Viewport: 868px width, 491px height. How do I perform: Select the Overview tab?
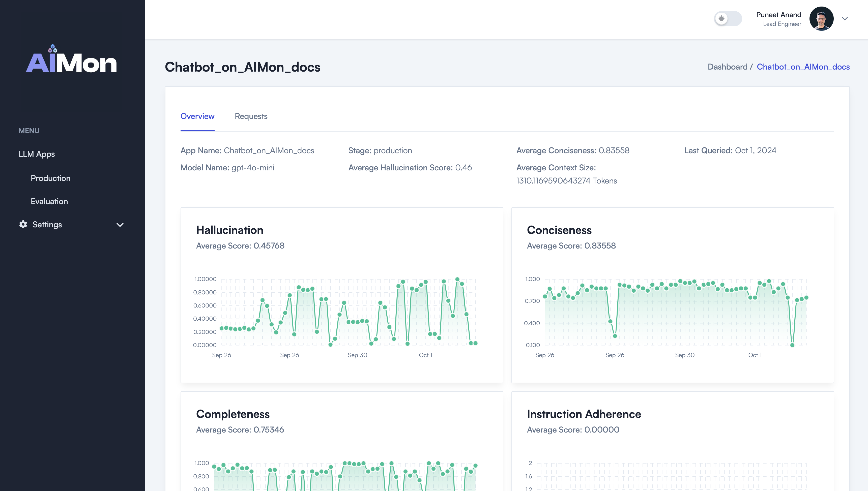pos(197,116)
